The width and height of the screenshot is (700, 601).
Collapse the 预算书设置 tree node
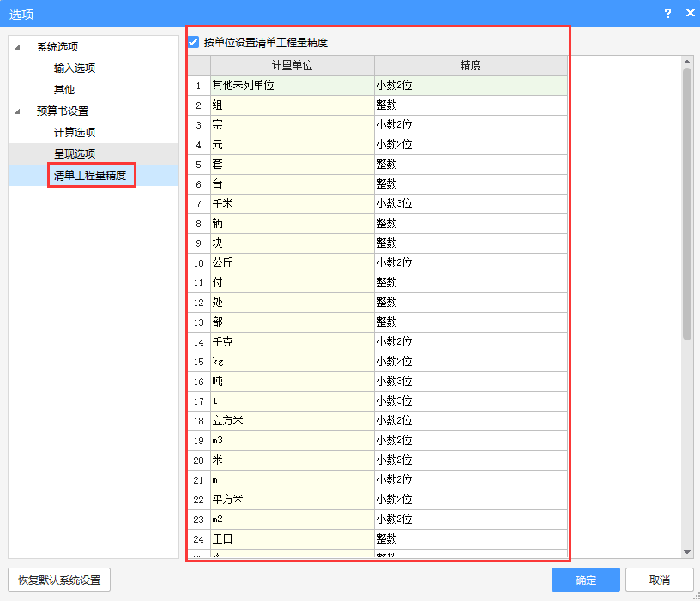tap(17, 111)
